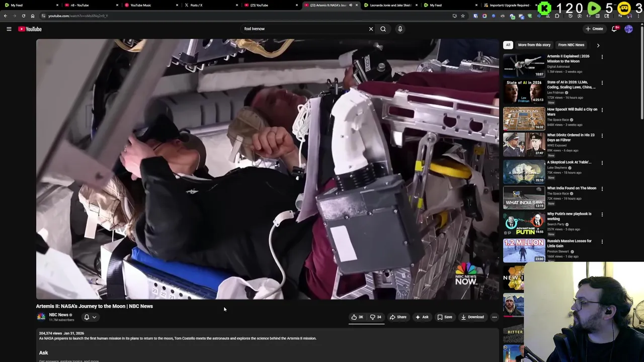
Task: Save video to playlist
Action: (445, 317)
